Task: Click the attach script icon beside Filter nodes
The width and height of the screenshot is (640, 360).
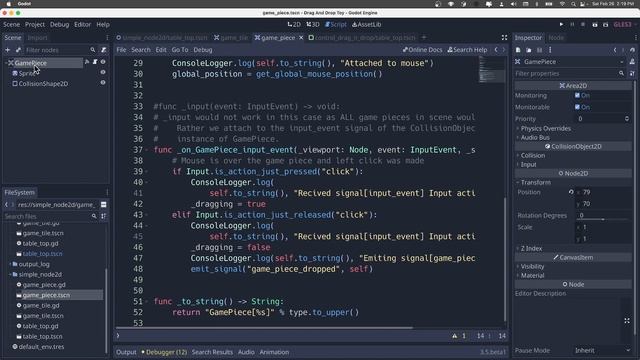Action: 104,50
